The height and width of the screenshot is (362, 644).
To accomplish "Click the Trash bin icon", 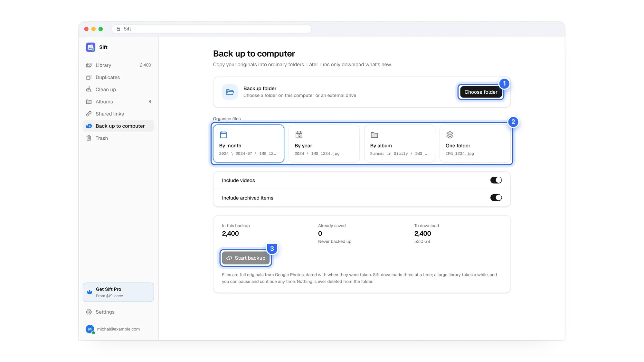I will coord(89,138).
